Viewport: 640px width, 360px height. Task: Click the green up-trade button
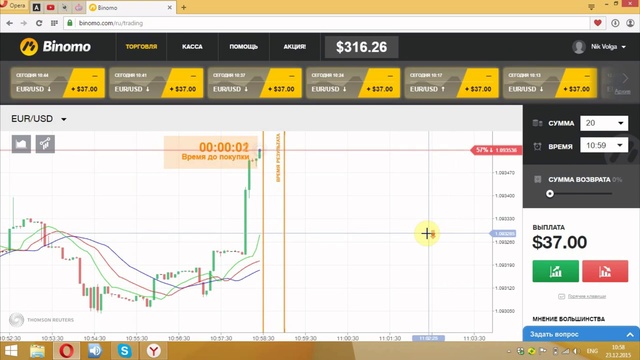pos(556,271)
